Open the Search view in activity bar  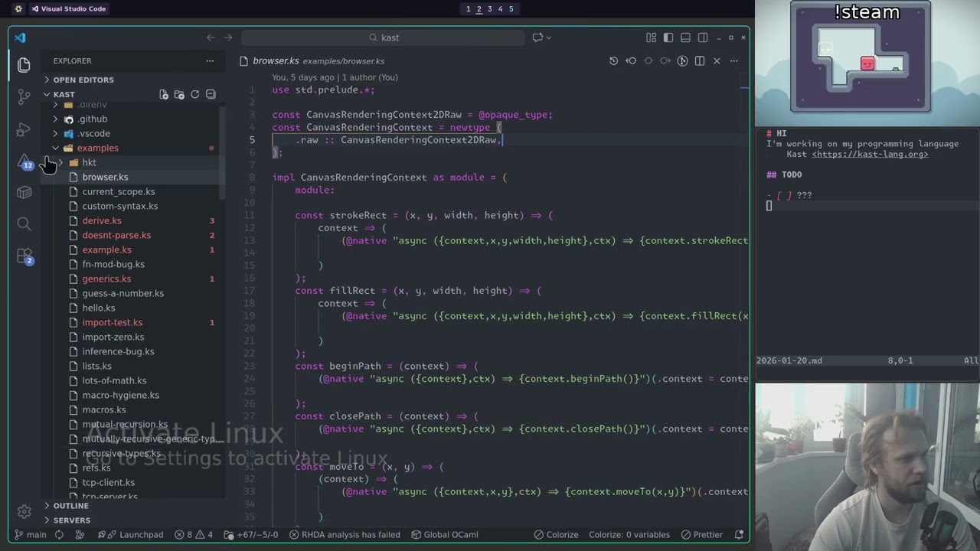click(x=24, y=223)
